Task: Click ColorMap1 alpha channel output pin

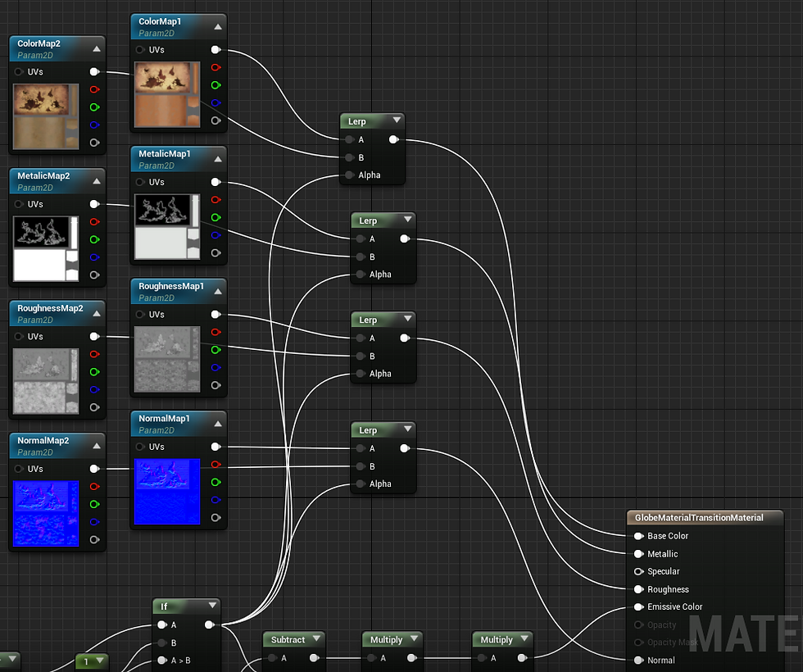Action: click(x=216, y=120)
